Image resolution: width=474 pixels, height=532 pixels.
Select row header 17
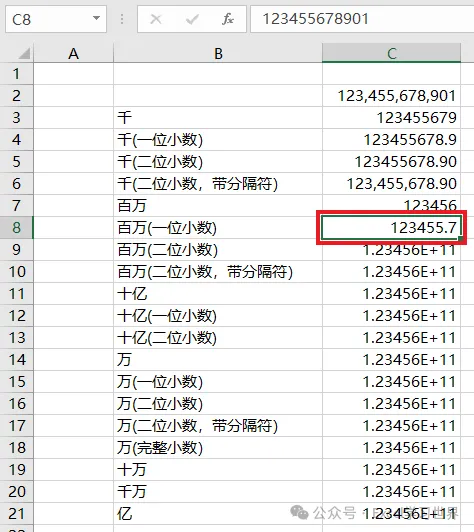click(x=16, y=425)
